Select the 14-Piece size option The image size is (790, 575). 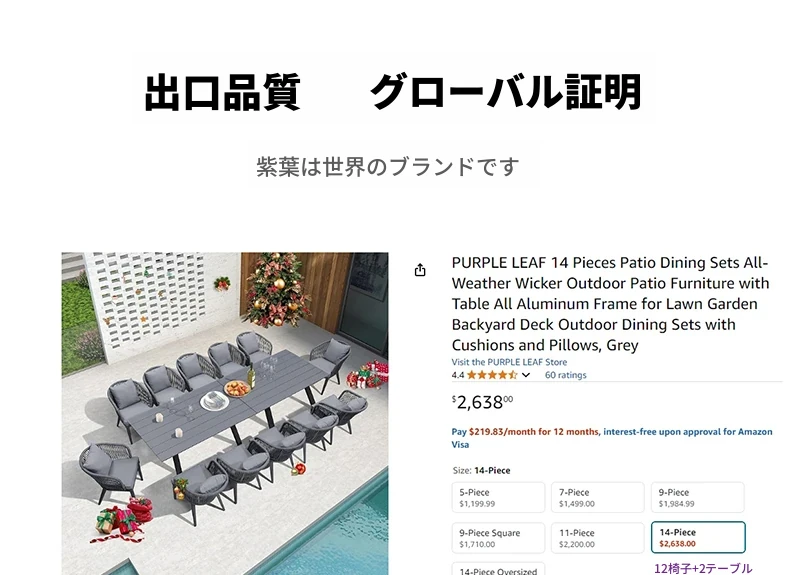(x=698, y=538)
